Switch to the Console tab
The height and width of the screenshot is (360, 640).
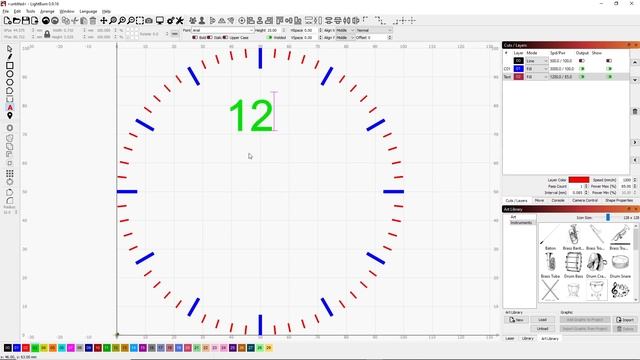558,200
